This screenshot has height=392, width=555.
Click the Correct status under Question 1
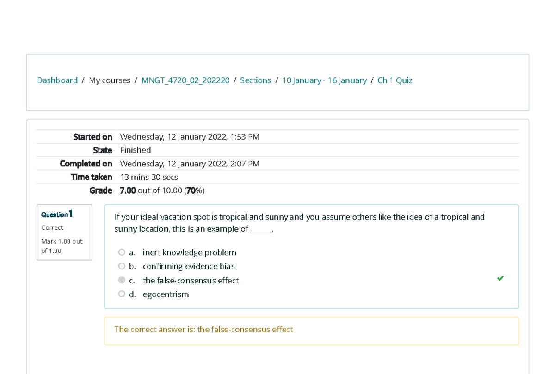point(51,227)
